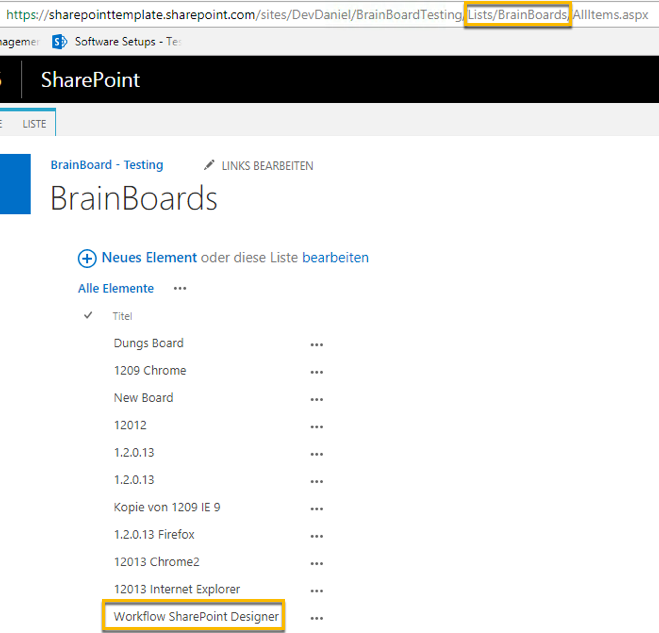Open ellipsis menu for Dungs Board
Screen dimensions: 659x633
coord(316,345)
